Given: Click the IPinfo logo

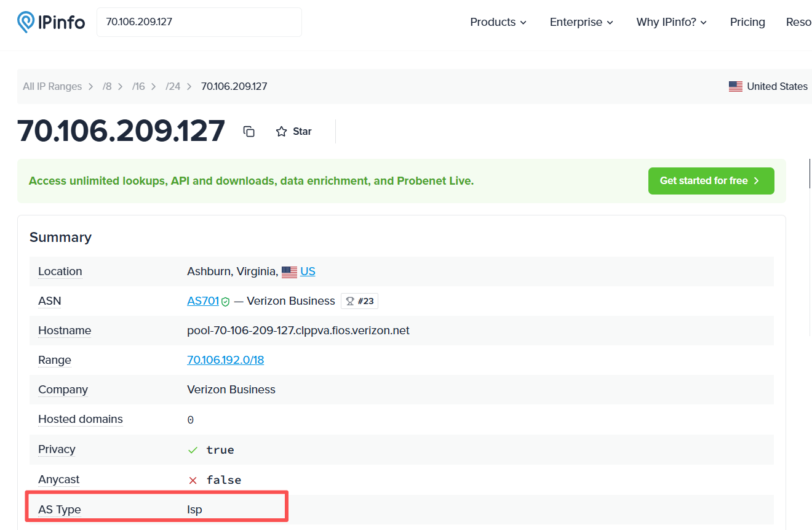Looking at the screenshot, I should coord(51,22).
